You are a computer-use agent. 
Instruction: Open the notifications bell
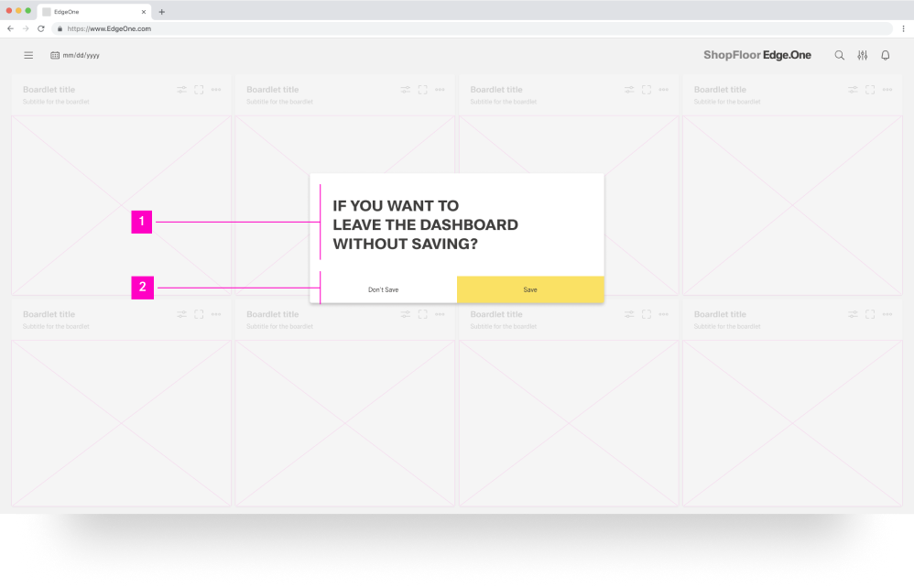coord(885,55)
